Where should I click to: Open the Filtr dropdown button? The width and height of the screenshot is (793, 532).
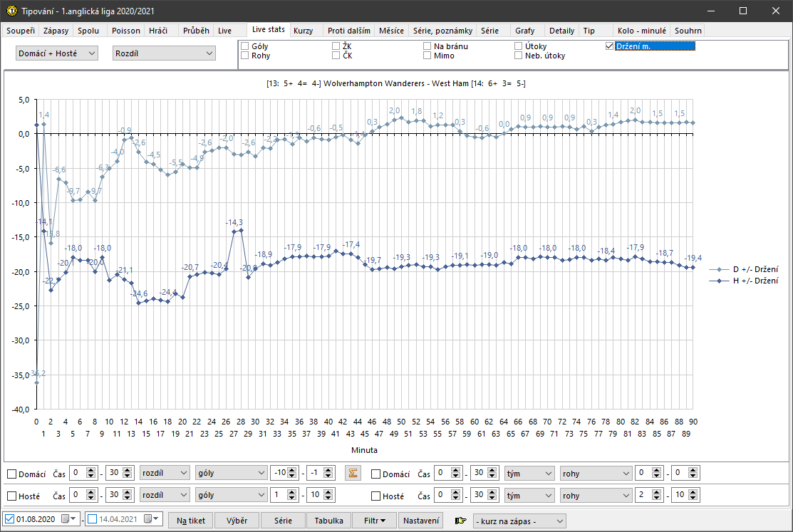(x=374, y=521)
